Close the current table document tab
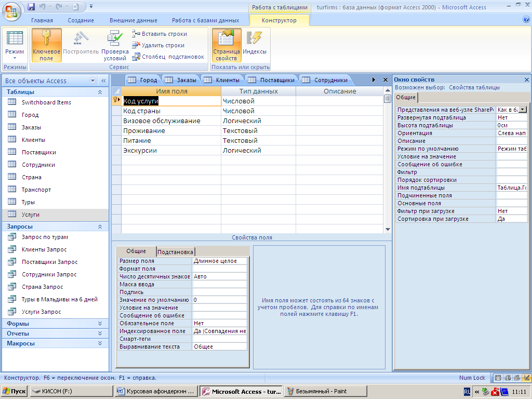Screen dimensions: 532x399 (x=385, y=79)
